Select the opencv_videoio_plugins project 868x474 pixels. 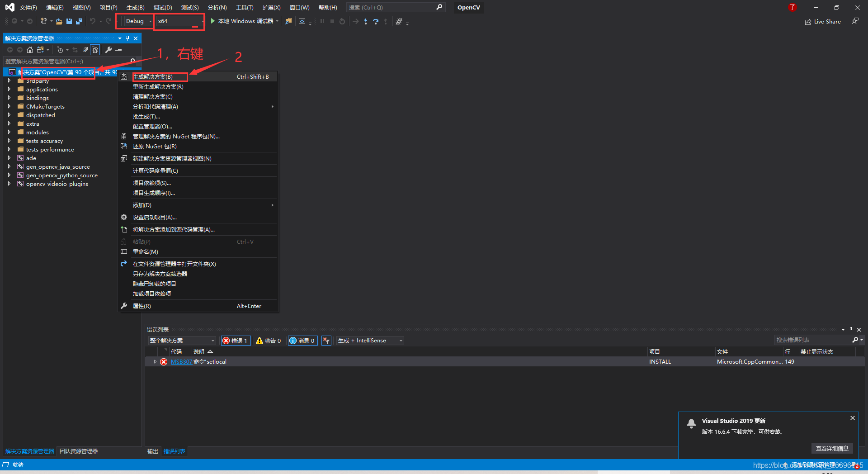pos(57,184)
